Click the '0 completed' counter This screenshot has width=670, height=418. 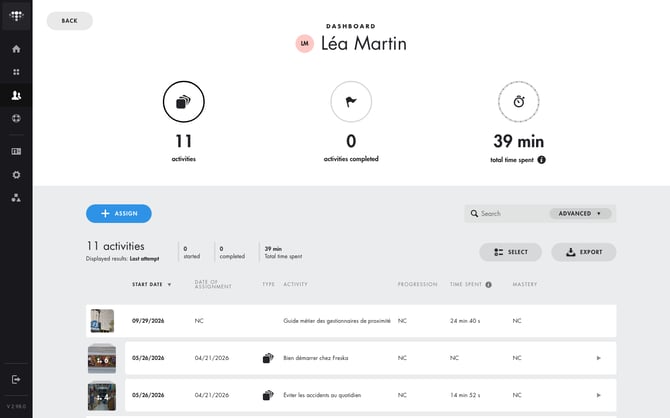pyautogui.click(x=232, y=252)
